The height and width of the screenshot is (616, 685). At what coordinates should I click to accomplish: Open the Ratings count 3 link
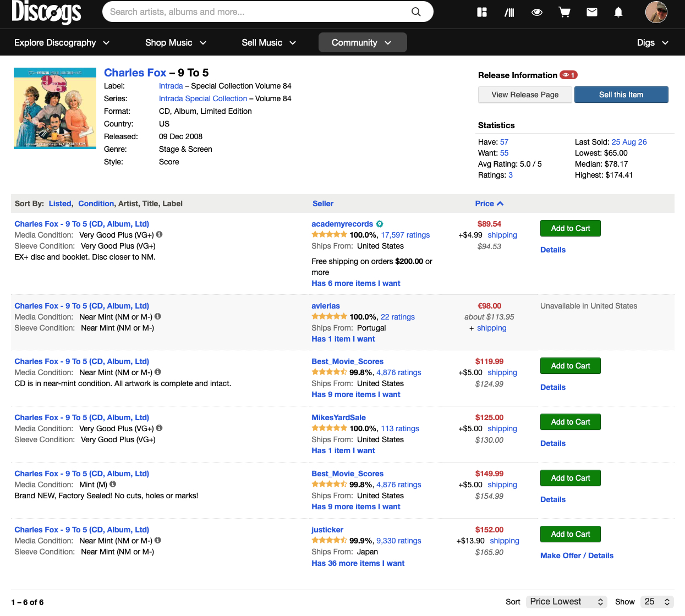(x=511, y=175)
